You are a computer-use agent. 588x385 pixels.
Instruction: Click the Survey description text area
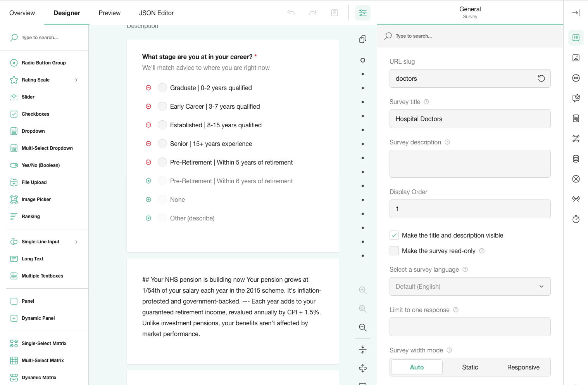coord(470,164)
